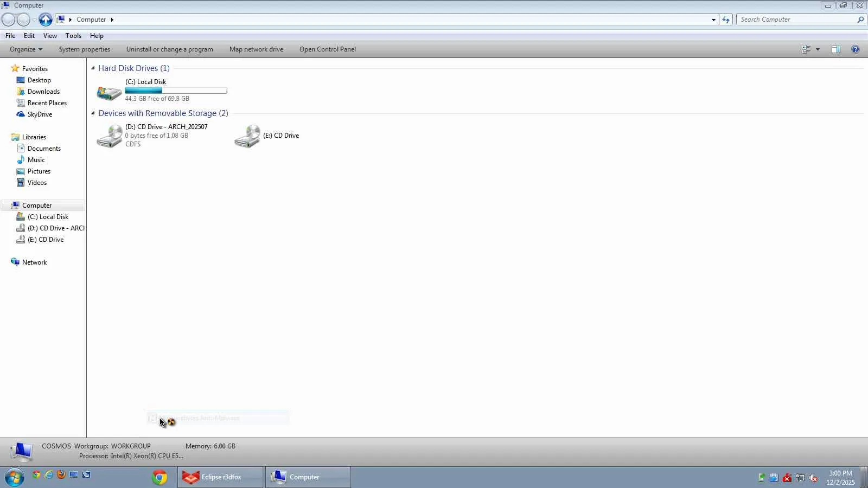Viewport: 868px width, 488px height.
Task: Click the C: drive space usage bar
Action: click(x=176, y=91)
